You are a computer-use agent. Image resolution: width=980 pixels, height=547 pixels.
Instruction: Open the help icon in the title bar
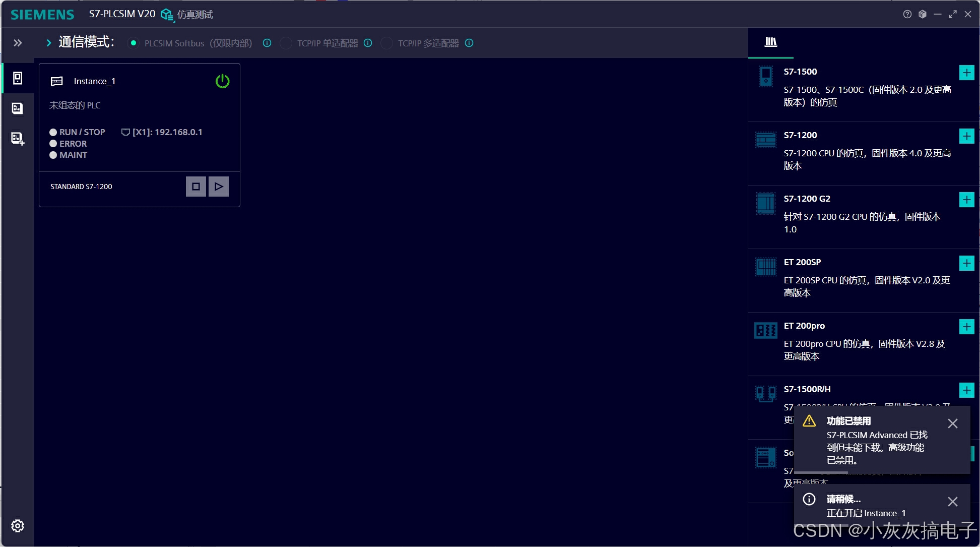907,15
